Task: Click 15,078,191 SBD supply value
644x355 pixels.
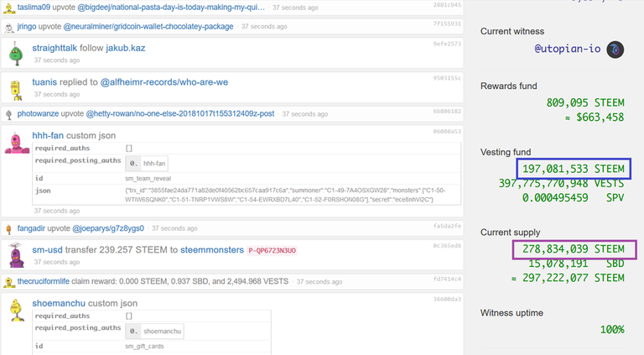Action: (x=576, y=264)
